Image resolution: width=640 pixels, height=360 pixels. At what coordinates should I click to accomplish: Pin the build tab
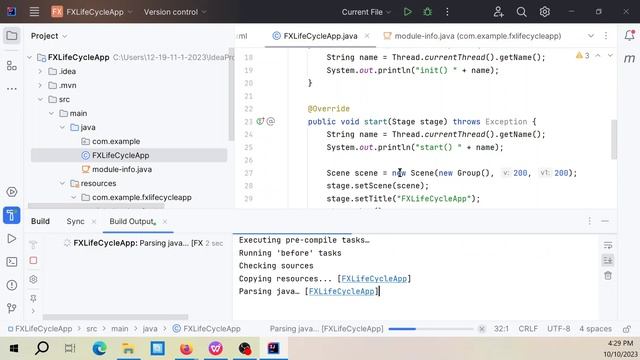click(x=33, y=298)
